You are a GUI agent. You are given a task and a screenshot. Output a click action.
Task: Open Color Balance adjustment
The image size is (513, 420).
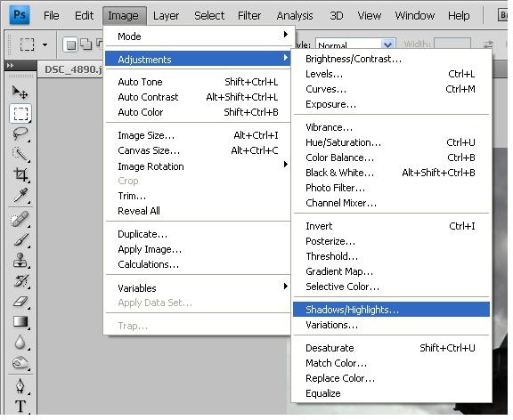point(391,157)
